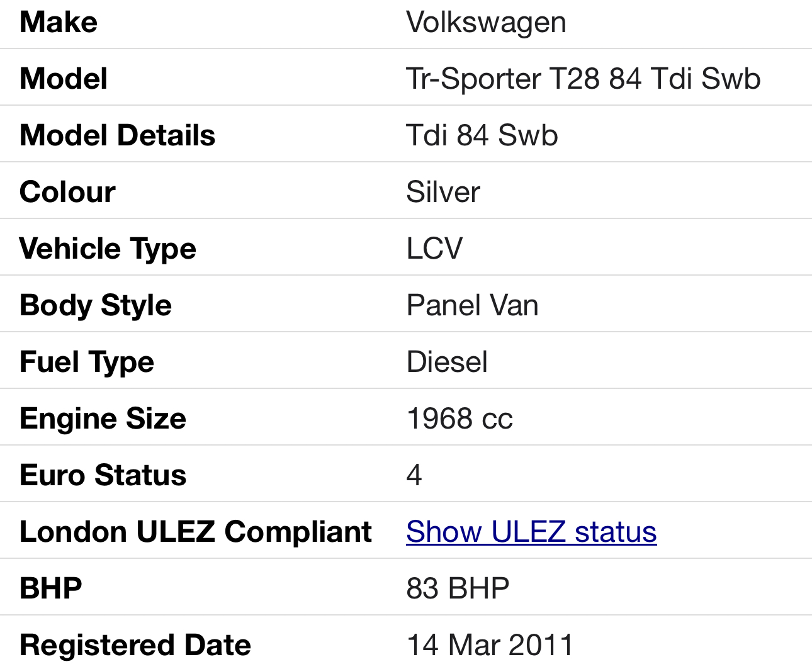Image resolution: width=812 pixels, height=669 pixels.
Task: Click the 14 Mar 2011 registered date
Action: point(490,646)
